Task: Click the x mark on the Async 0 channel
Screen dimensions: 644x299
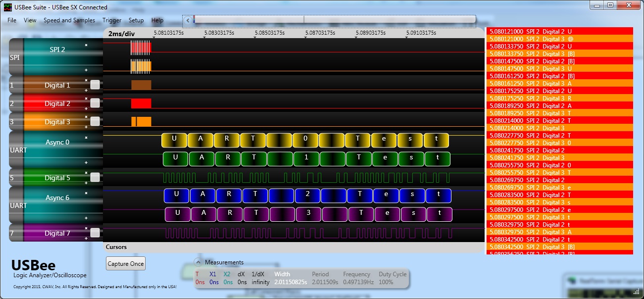Action: 86,138
